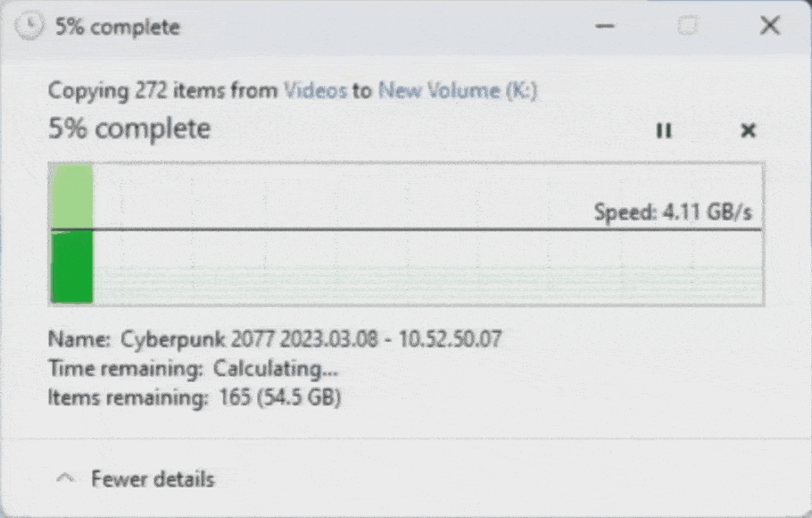Viewport: 812px width, 518px height.
Task: Collapse details using the chevron arrow
Action: 64,479
